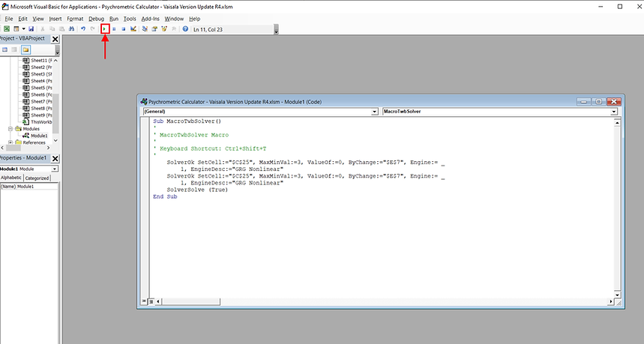Click the Save workbook icon
644x344 pixels.
tap(31, 29)
